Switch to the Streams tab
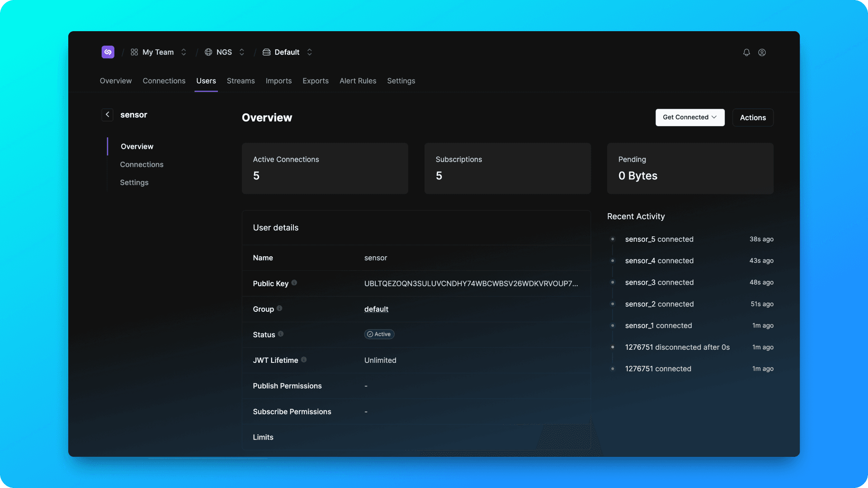The image size is (868, 488). point(241,81)
